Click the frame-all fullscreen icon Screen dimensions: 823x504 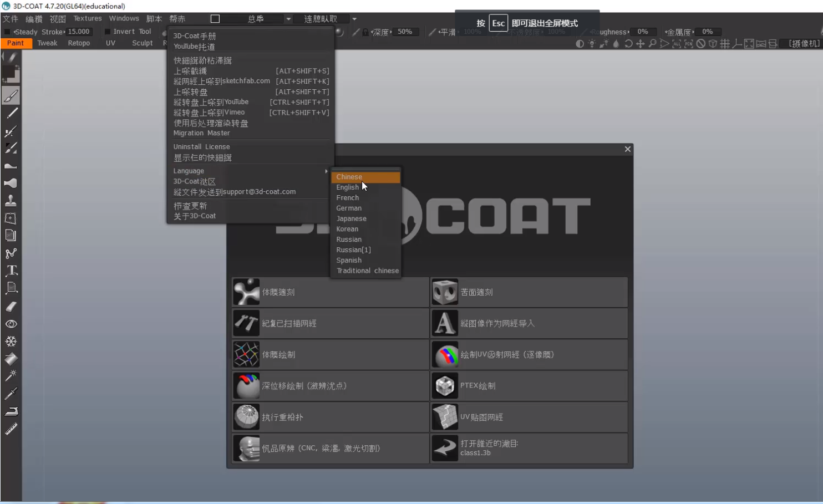tap(749, 44)
